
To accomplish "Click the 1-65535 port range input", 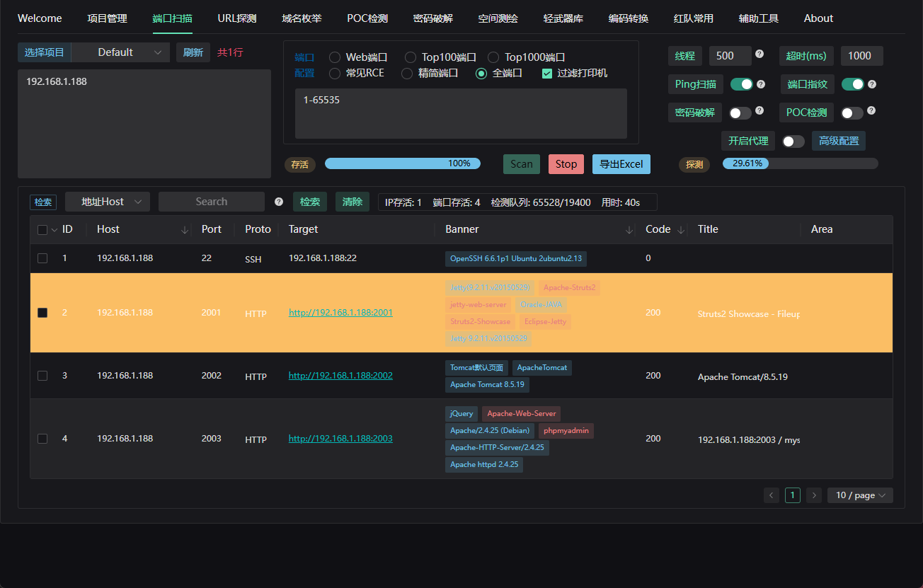I will coord(461,113).
